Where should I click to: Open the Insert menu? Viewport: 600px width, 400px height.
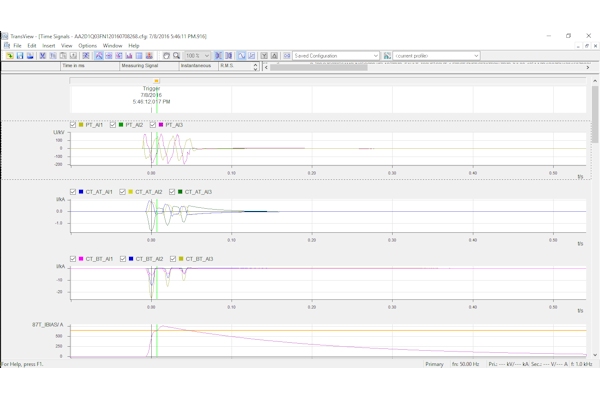[x=48, y=46]
